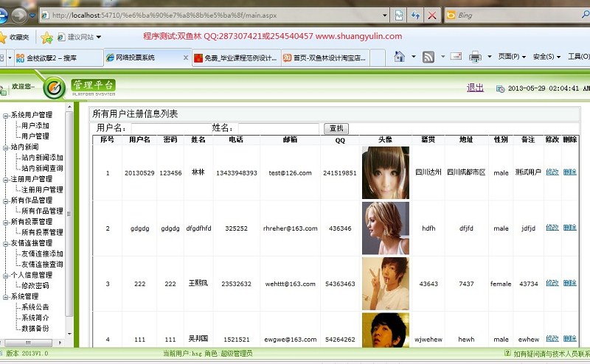Click the avatar photo of user 王熙凤
This screenshot has height=364, width=590.
pos(385,284)
